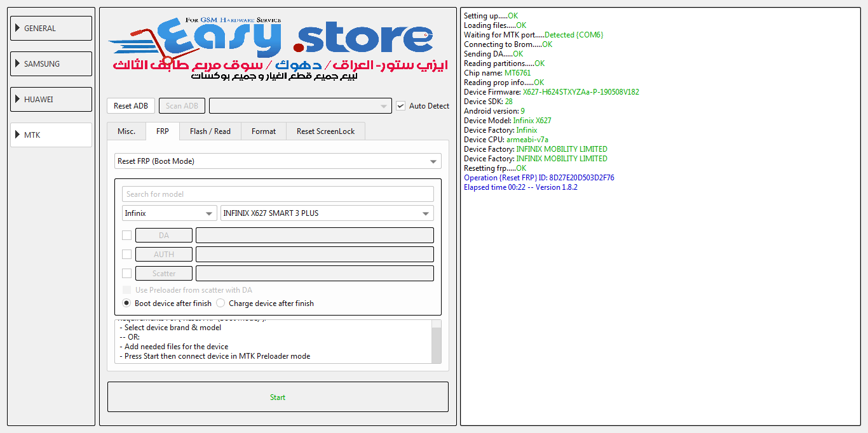
Task: Click the Reset ADB button
Action: (x=131, y=106)
